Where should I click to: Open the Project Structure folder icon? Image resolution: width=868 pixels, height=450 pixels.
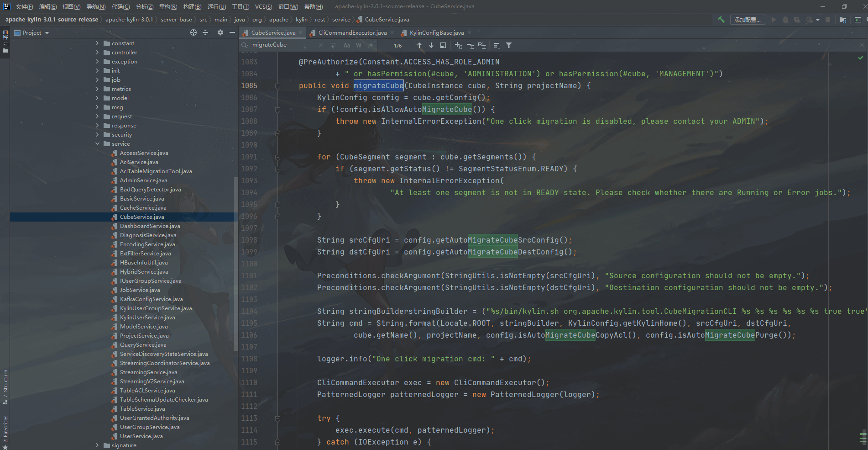point(842,20)
